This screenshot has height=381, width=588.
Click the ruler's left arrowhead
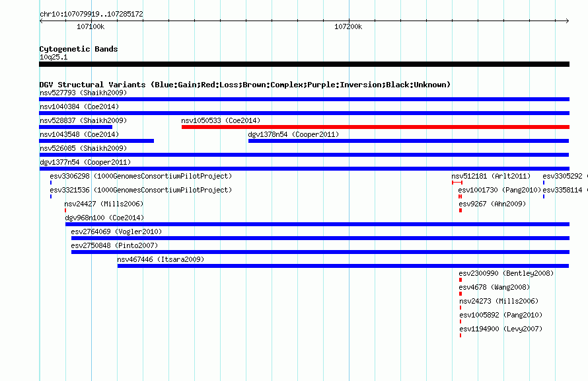(x=41, y=21)
